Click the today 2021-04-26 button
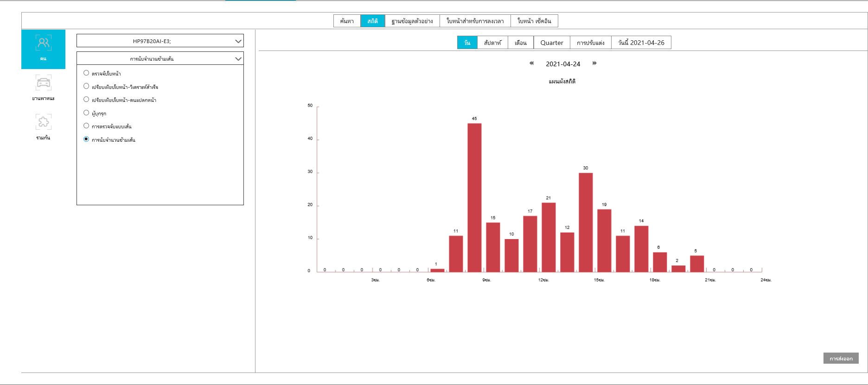This screenshot has width=868, height=385. [x=641, y=43]
